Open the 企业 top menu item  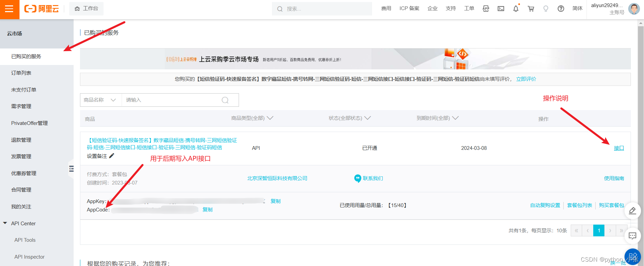pos(433,8)
